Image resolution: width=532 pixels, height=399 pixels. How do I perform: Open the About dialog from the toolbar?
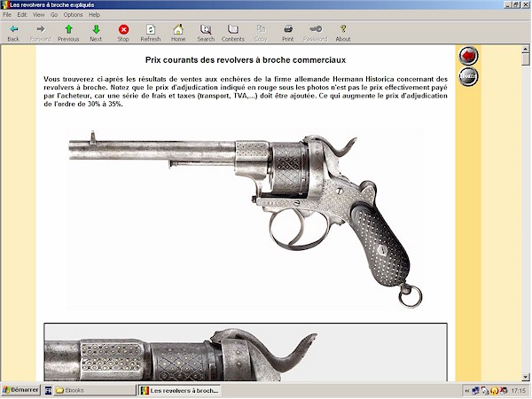[342, 33]
